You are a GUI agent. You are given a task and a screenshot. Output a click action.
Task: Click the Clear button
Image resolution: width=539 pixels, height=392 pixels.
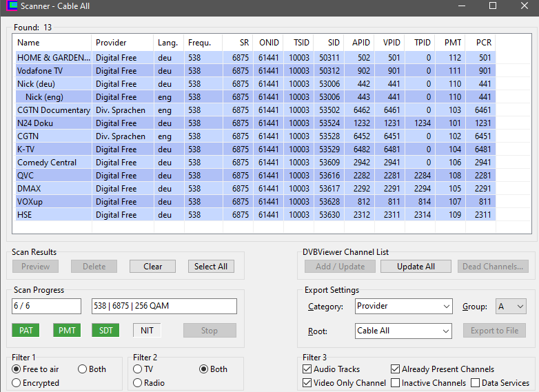pos(152,266)
